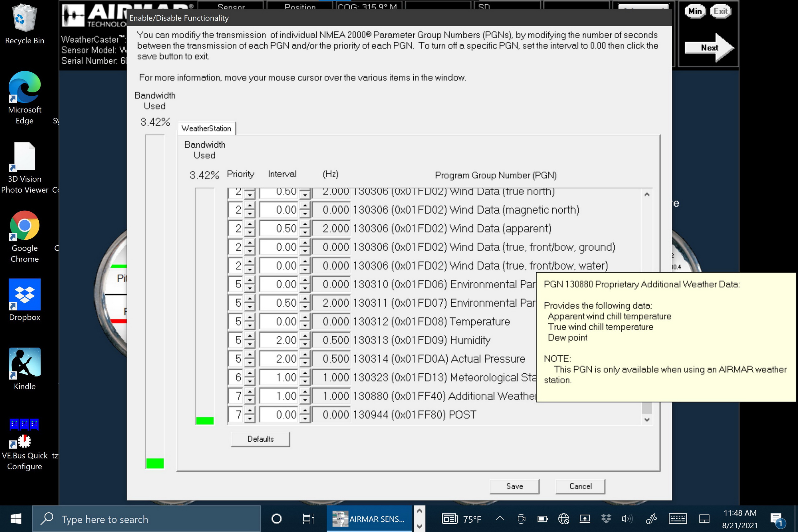Image resolution: width=798 pixels, height=532 pixels.
Task: Open the AIRMAR SENSOR app from the taskbar
Action: click(368, 518)
